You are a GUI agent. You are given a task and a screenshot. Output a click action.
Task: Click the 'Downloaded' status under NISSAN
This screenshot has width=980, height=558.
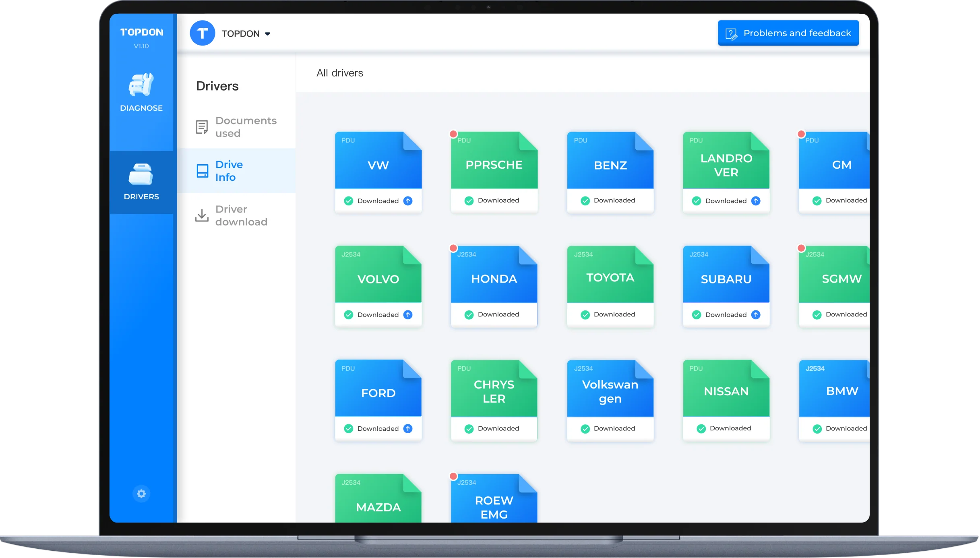[730, 428]
